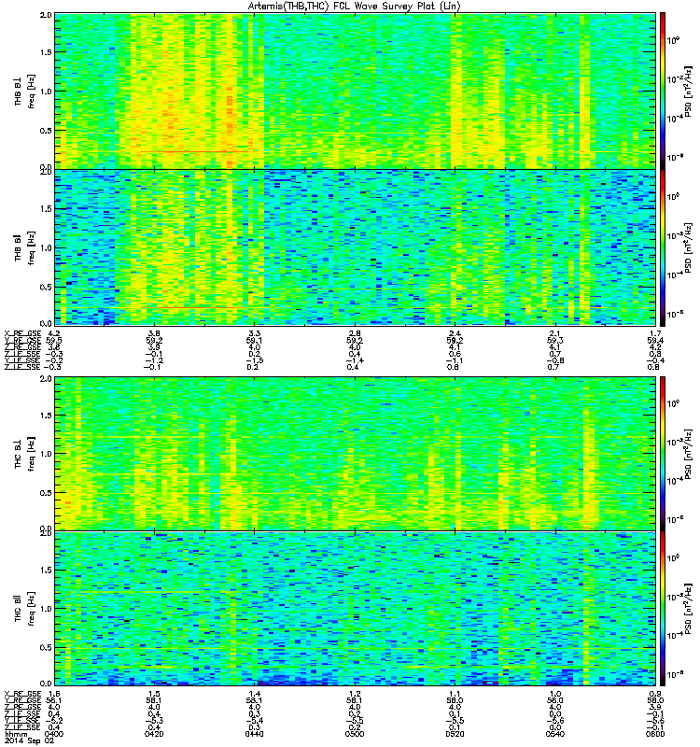Click the 'PSD [nT²/Hz]' label beside THB B⊥ color bar
This screenshot has height=747, width=700.
pos(689,92)
